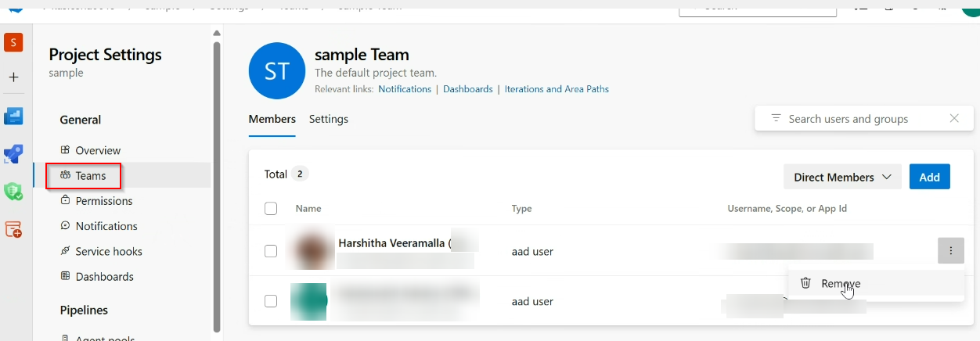Click the plus icon in left rail
Screen dimensions: 980x341
13,77
